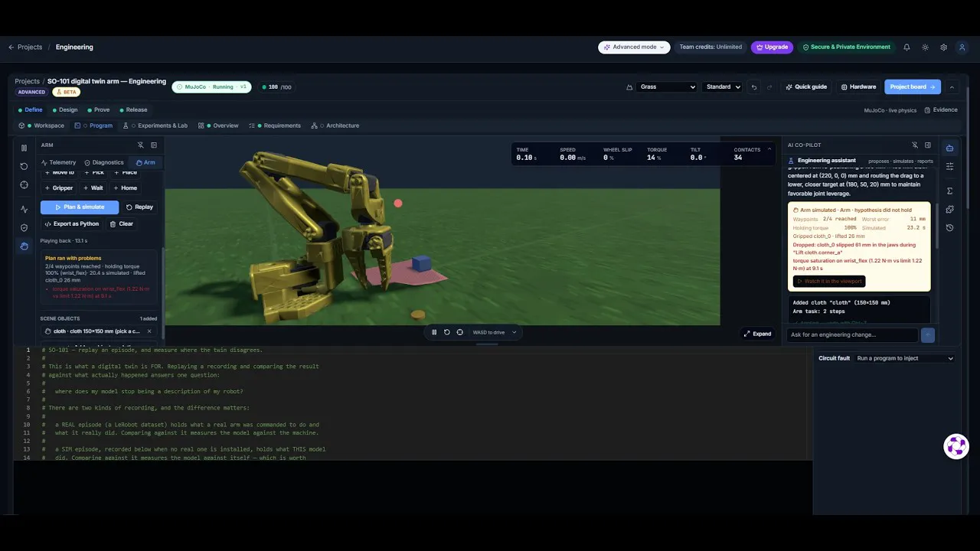
Task: Open the Requirements tab
Action: (x=275, y=126)
